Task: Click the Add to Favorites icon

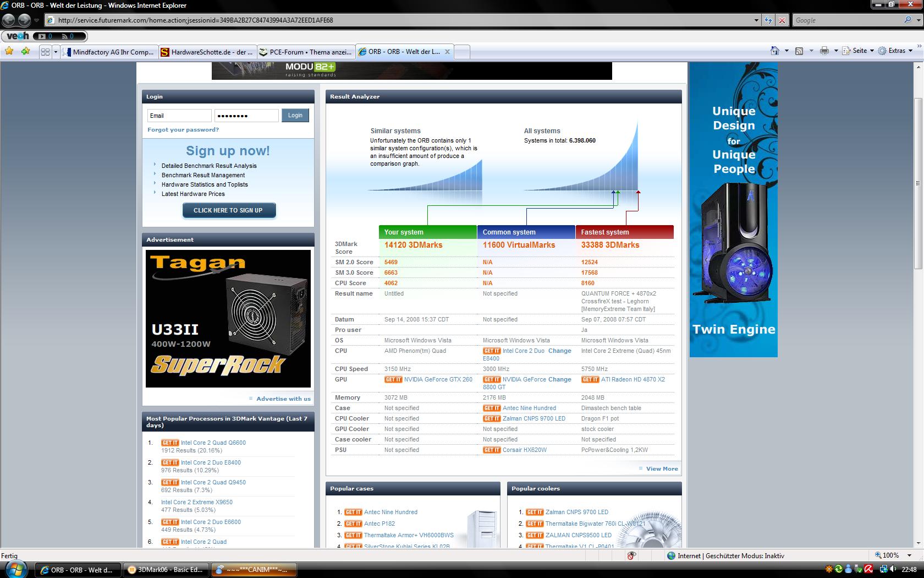Action: point(25,52)
